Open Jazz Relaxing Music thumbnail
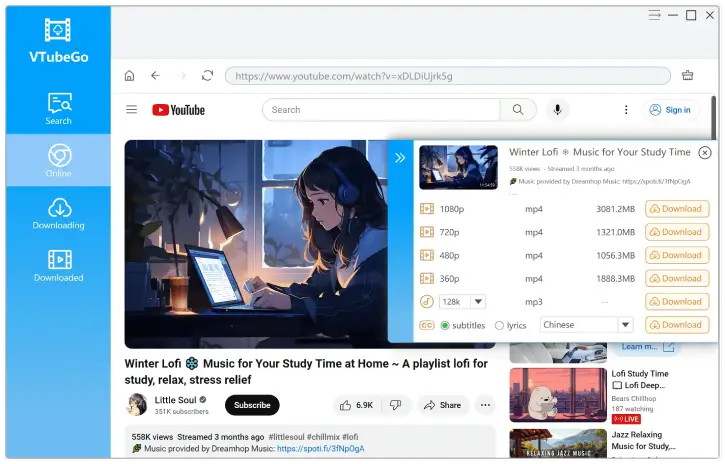Screen dimensions: 725x464 point(558,444)
